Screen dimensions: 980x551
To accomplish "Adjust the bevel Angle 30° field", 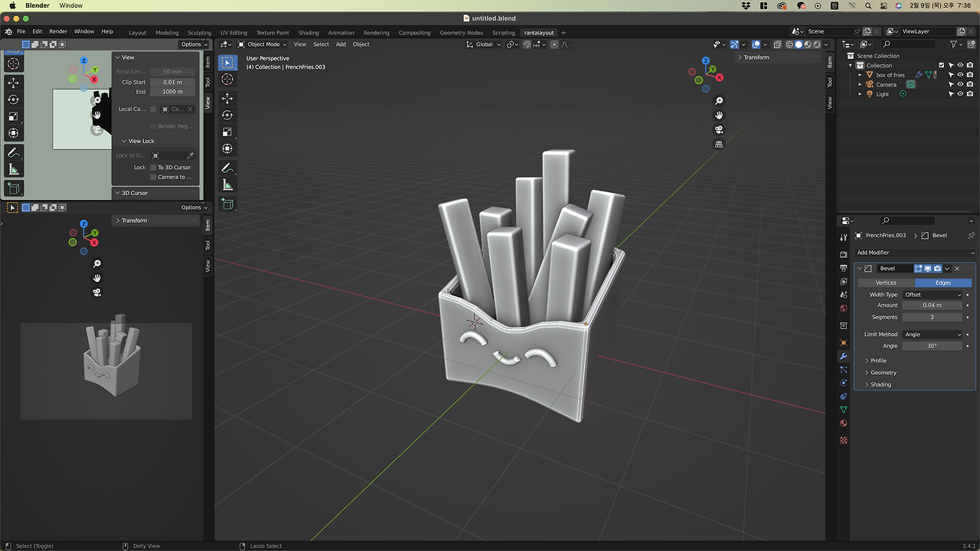I will [x=933, y=346].
